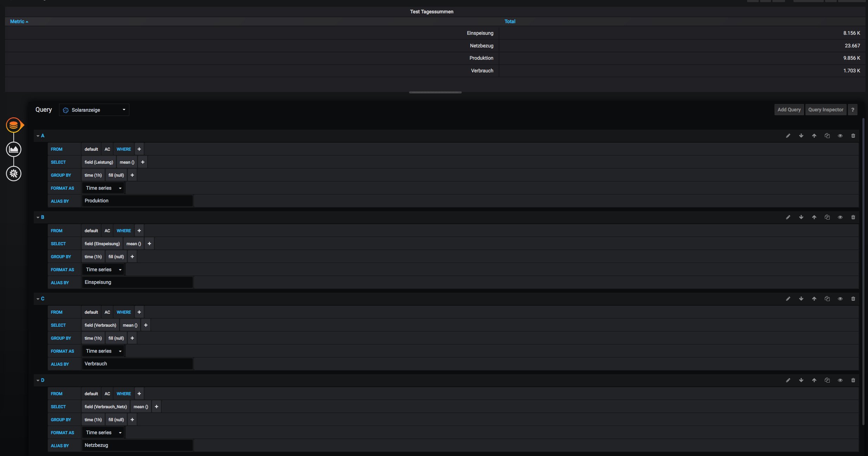Delete query B with trash icon
The width and height of the screenshot is (868, 456).
(x=853, y=217)
